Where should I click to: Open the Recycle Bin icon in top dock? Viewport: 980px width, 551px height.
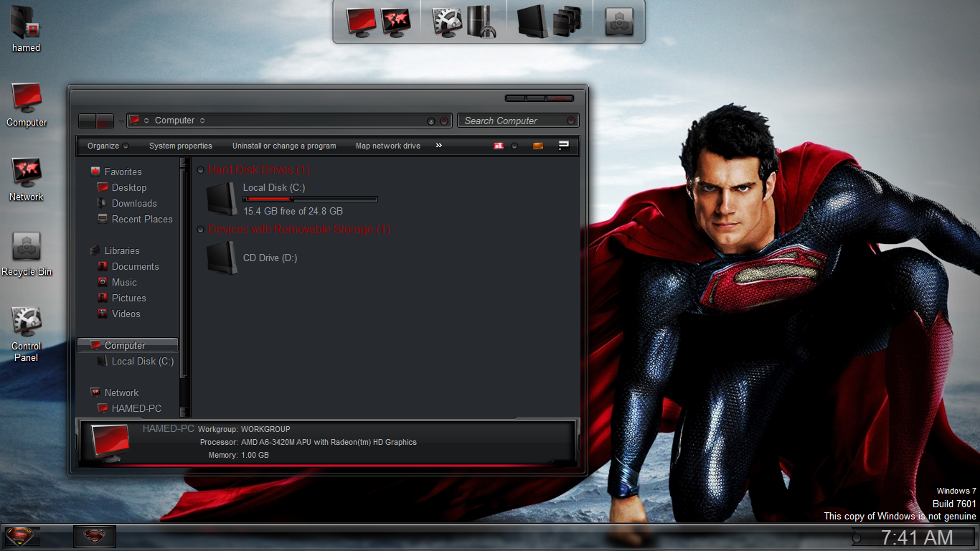(x=618, y=22)
